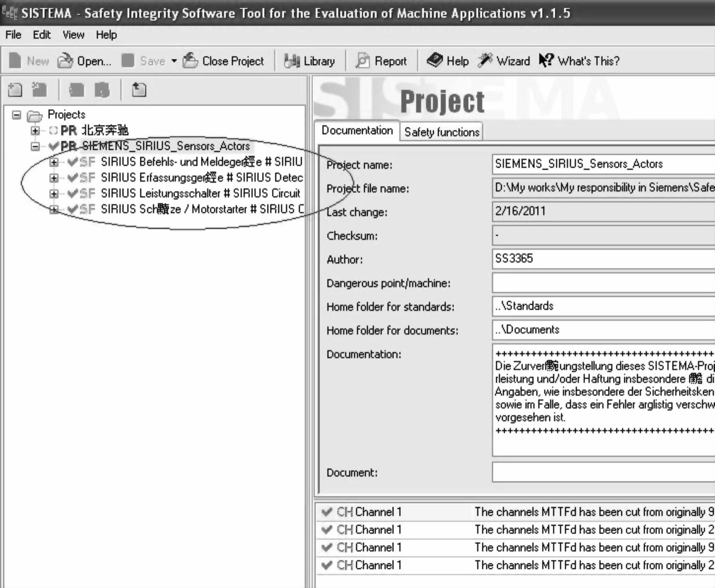Click the Close Project button
The height and width of the screenshot is (588, 715).
point(223,61)
